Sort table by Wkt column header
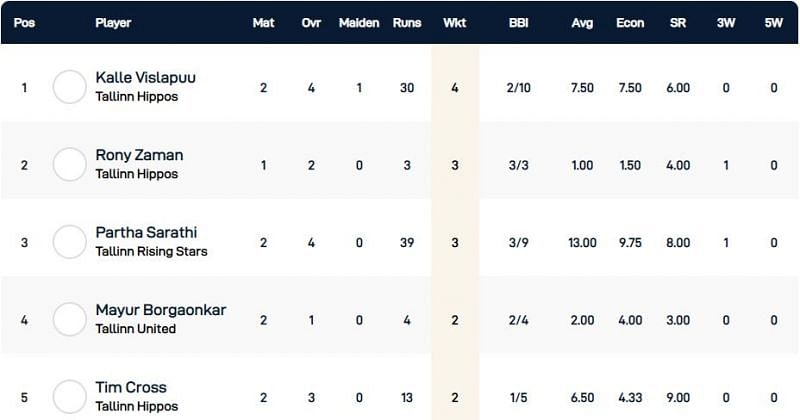This screenshot has height=420, width=800. click(x=454, y=22)
